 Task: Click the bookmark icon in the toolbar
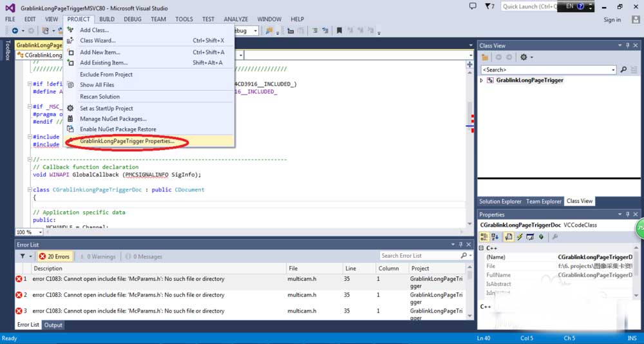coord(339,30)
